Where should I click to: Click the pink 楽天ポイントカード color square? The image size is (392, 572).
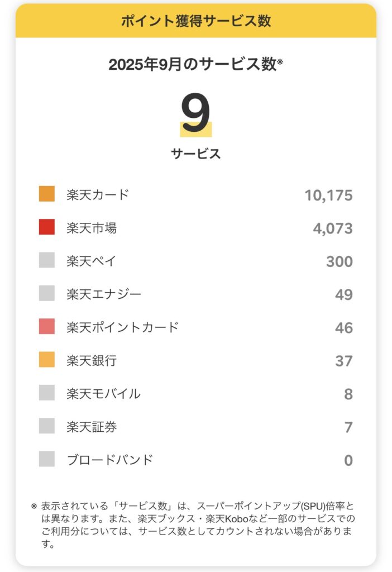pos(47,327)
